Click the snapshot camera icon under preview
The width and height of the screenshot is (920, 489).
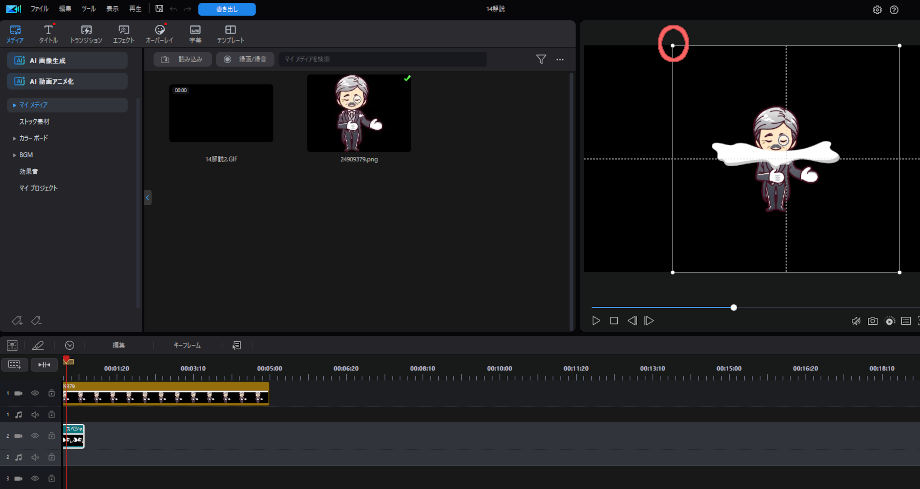pyautogui.click(x=873, y=321)
